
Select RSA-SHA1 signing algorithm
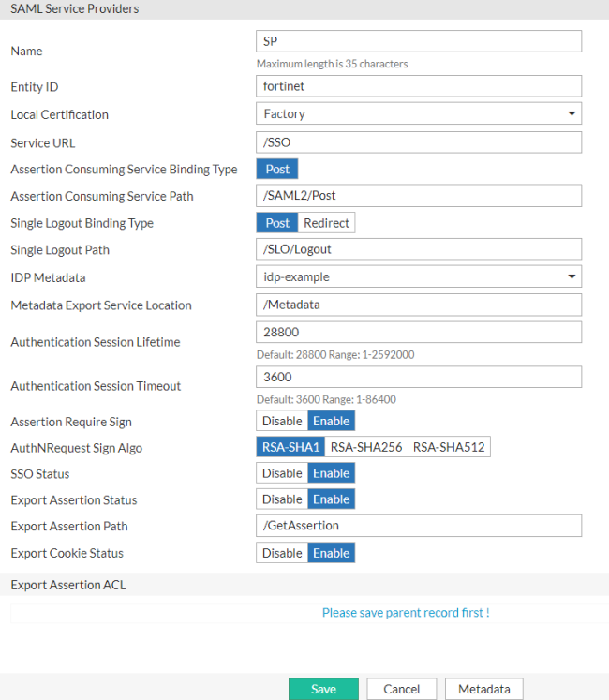[x=290, y=447]
